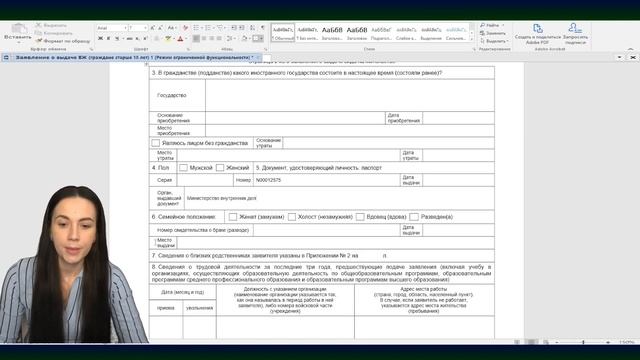
Task: Open the borders dropdown
Action: [x=262, y=38]
